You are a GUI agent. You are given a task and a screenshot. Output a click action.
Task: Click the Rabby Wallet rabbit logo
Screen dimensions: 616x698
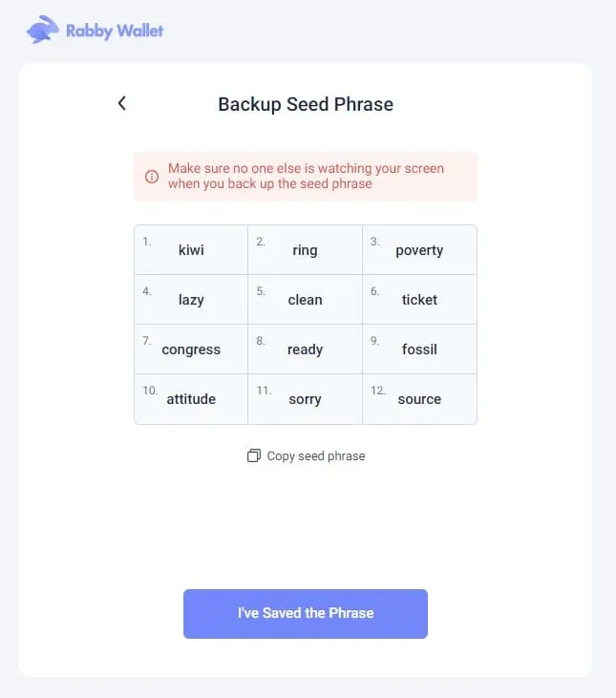pos(42,31)
